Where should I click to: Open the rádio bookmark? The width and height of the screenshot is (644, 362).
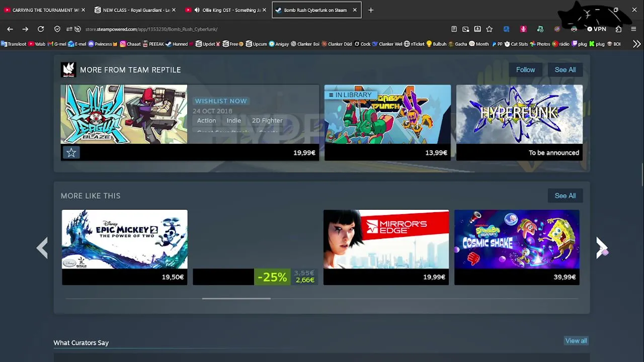(x=560, y=44)
